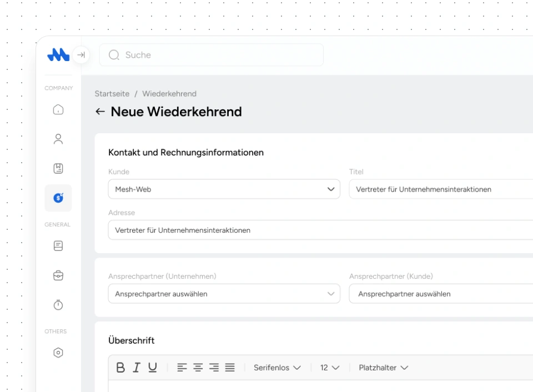The width and height of the screenshot is (533, 392).
Task: Expand the Kunde dropdown showing Mesh-Web
Action: pyautogui.click(x=224, y=189)
